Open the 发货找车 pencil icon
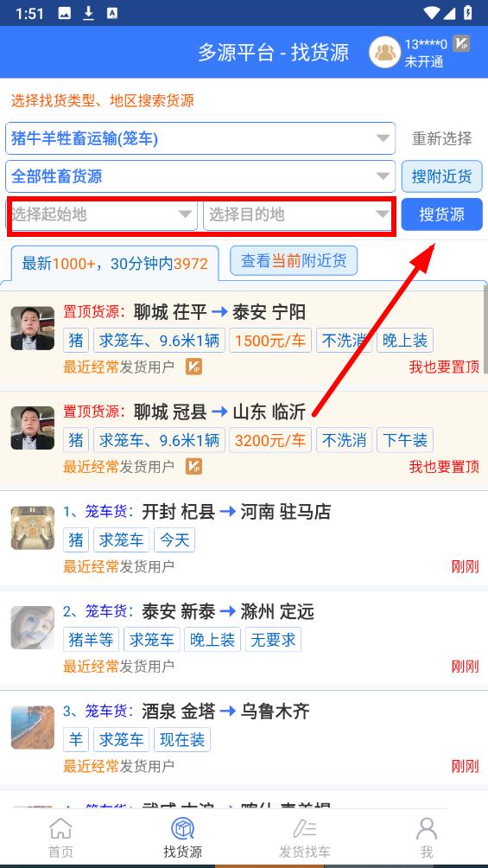This screenshot has height=868, width=488. pyautogui.click(x=304, y=829)
